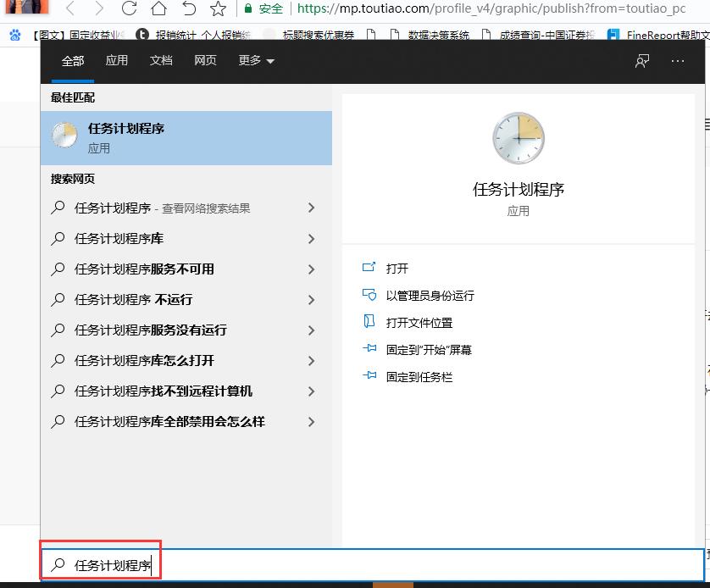710x588 pixels.
Task: Open the Task Scheduler clock icon
Action: pos(519,137)
